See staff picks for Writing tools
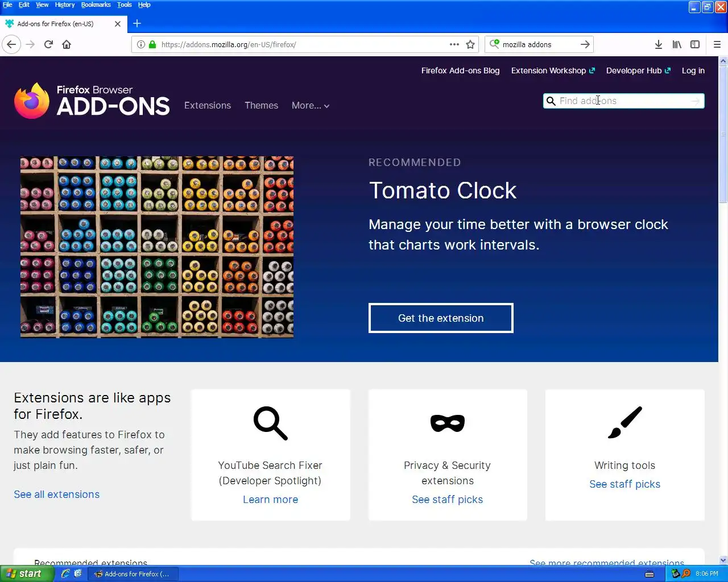 [x=625, y=484]
